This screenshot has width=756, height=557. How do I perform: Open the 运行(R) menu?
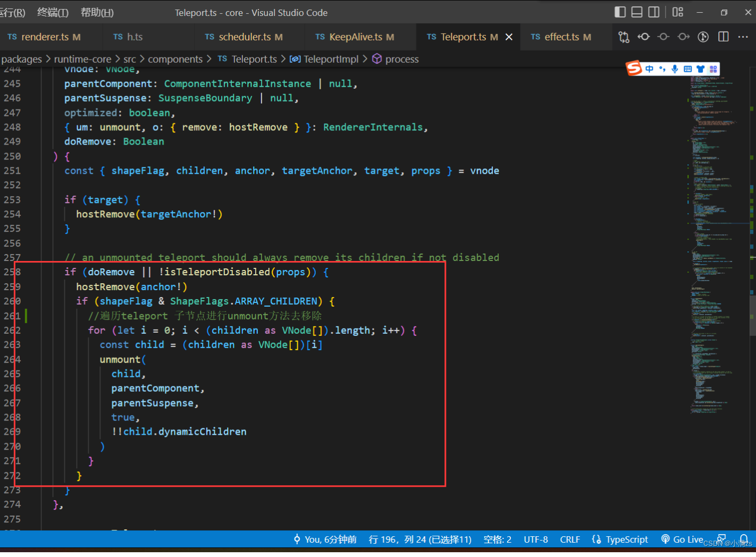[12, 12]
